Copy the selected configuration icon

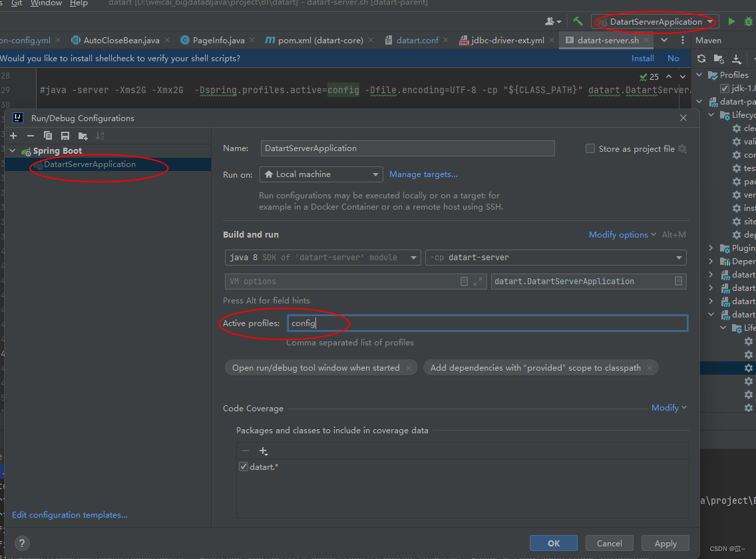tap(47, 135)
